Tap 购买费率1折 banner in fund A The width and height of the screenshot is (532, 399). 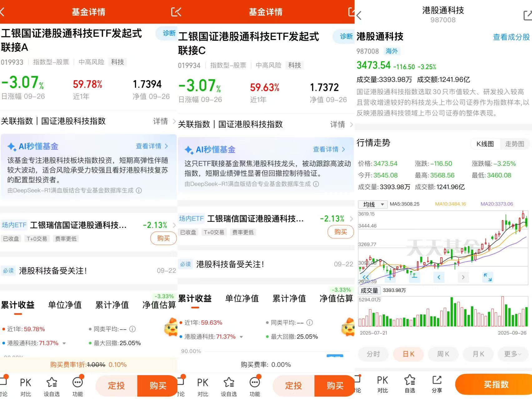click(89, 365)
